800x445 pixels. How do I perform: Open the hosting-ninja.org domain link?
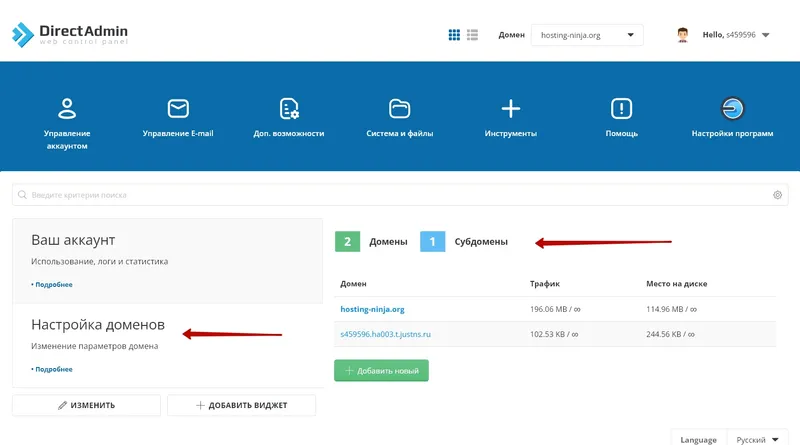point(372,309)
